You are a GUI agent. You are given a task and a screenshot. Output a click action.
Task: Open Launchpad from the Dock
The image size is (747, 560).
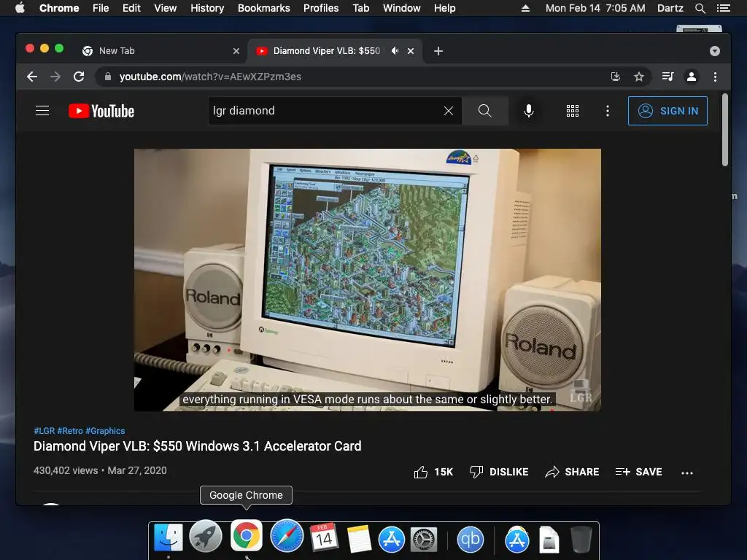tap(206, 536)
